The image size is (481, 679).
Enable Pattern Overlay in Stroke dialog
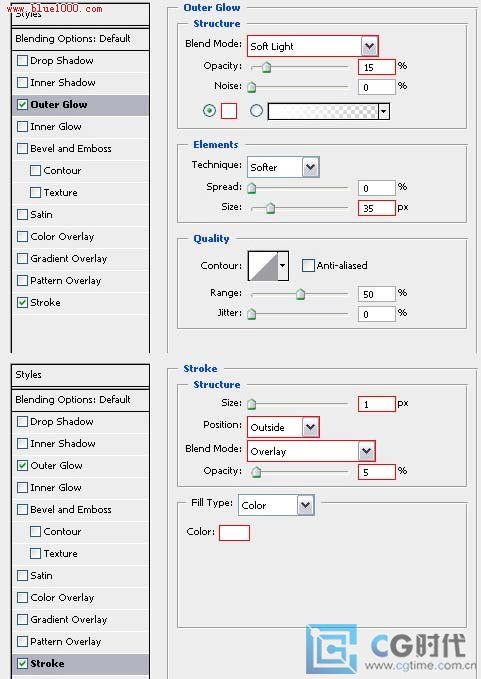[x=22, y=641]
